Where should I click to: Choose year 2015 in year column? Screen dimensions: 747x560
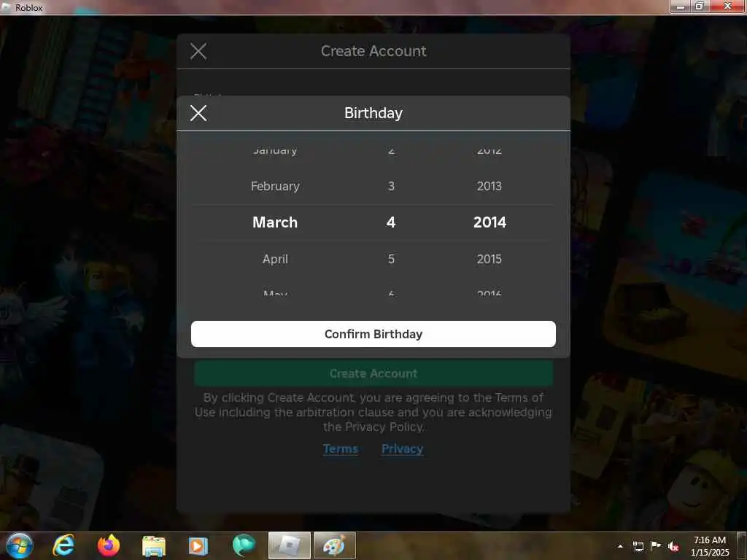(x=489, y=259)
